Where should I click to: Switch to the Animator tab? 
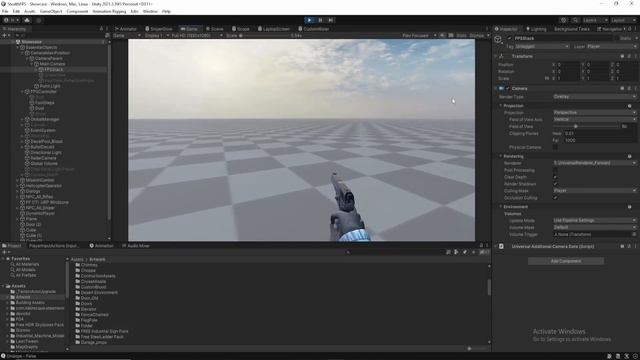pos(126,29)
